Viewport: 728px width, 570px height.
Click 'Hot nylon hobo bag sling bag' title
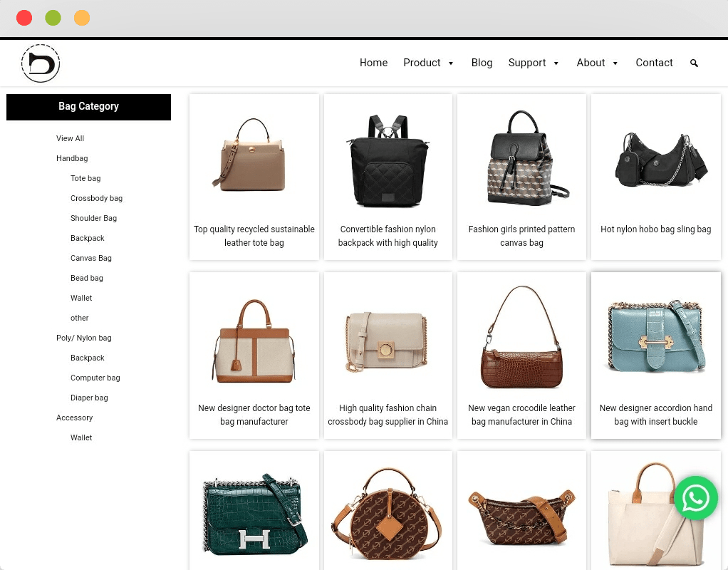[x=655, y=229]
